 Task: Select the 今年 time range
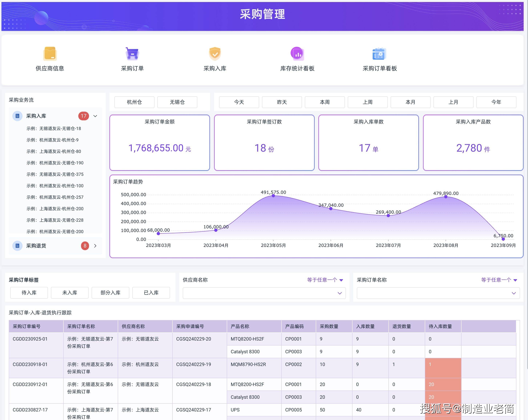(x=496, y=102)
